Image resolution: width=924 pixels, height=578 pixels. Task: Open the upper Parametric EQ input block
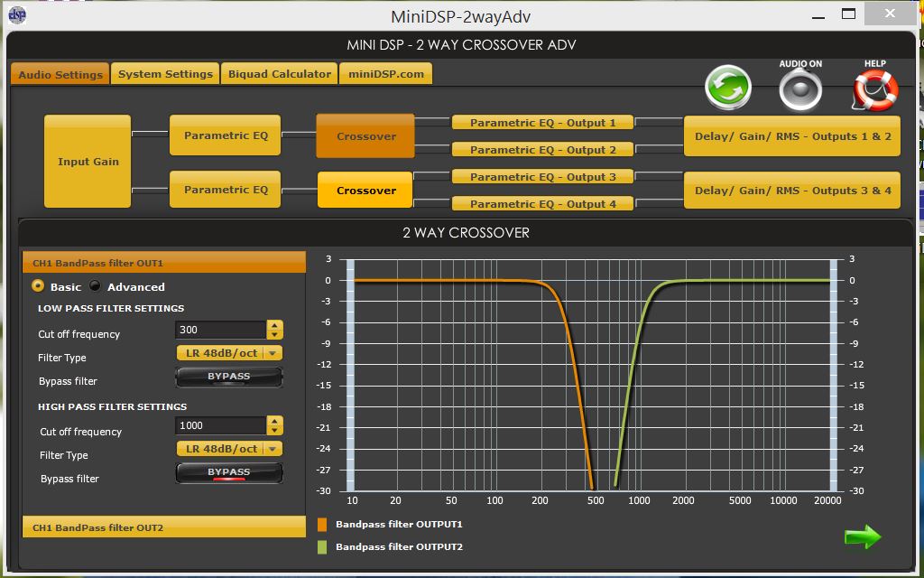225,135
